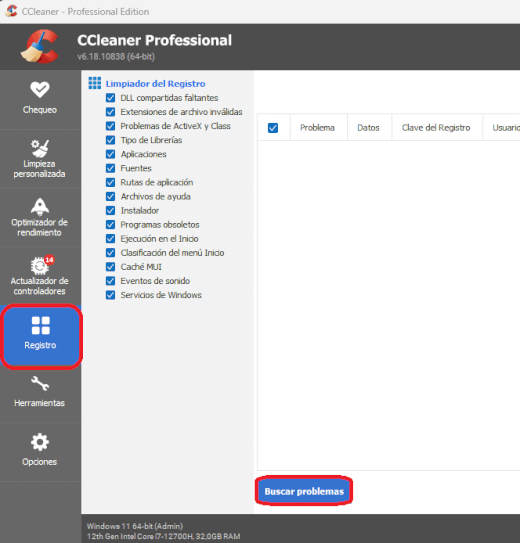Toggle the Caché MUI checkbox
520x543 pixels.
tap(110, 267)
